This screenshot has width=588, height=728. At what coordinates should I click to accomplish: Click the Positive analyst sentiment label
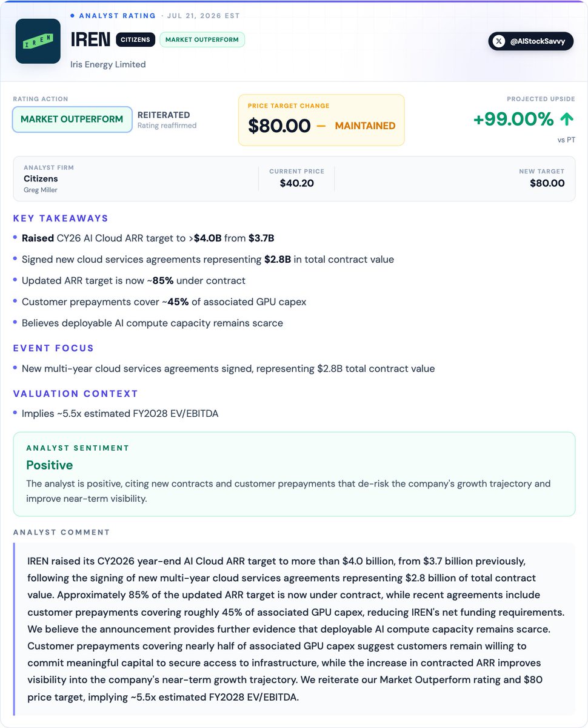(x=50, y=465)
